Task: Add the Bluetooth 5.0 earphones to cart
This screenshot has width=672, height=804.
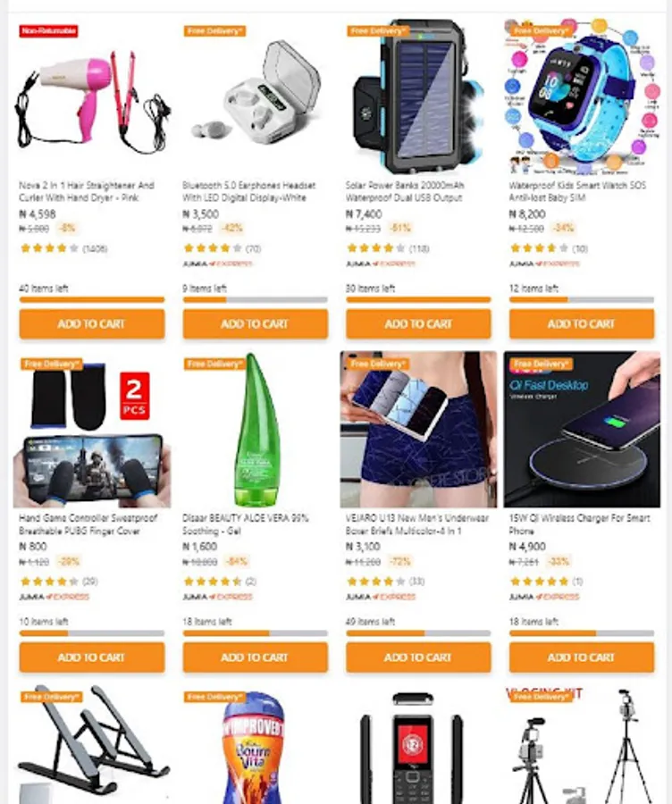Action: (x=255, y=323)
